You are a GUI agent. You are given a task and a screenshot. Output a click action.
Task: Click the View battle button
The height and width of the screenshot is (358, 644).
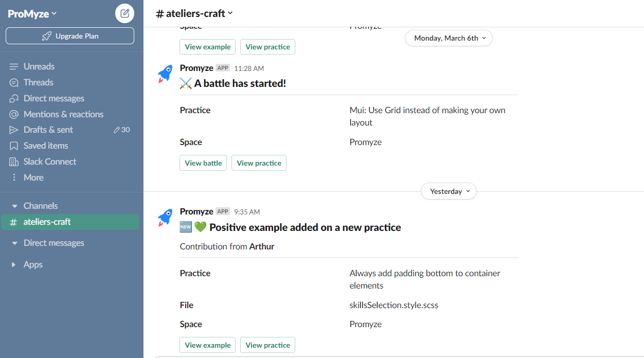203,163
